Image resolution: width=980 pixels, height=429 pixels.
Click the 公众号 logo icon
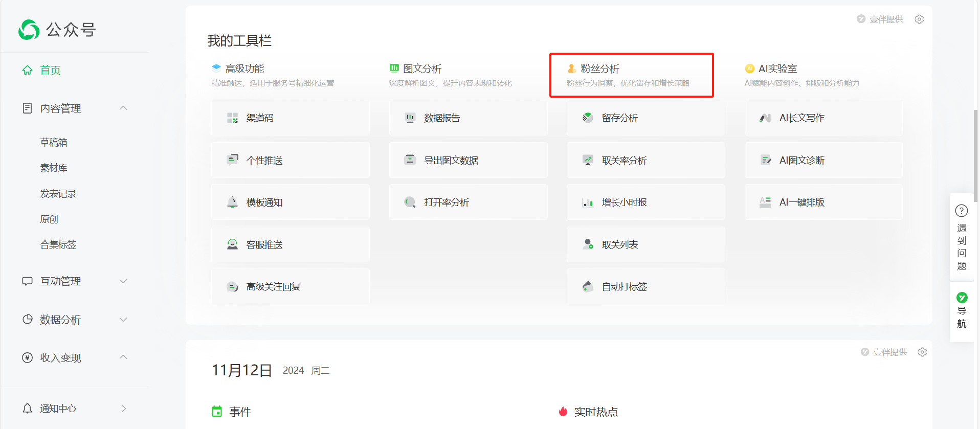[29, 30]
